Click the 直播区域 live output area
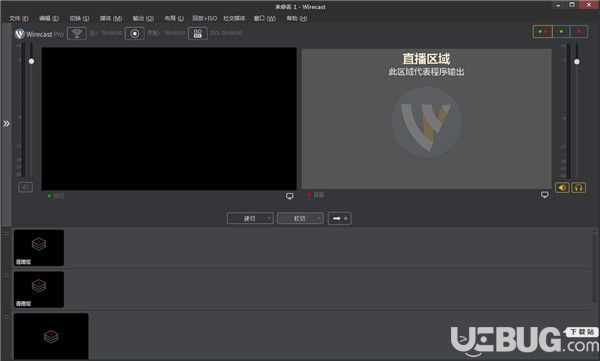The height and width of the screenshot is (361, 600). pyautogui.click(x=427, y=118)
